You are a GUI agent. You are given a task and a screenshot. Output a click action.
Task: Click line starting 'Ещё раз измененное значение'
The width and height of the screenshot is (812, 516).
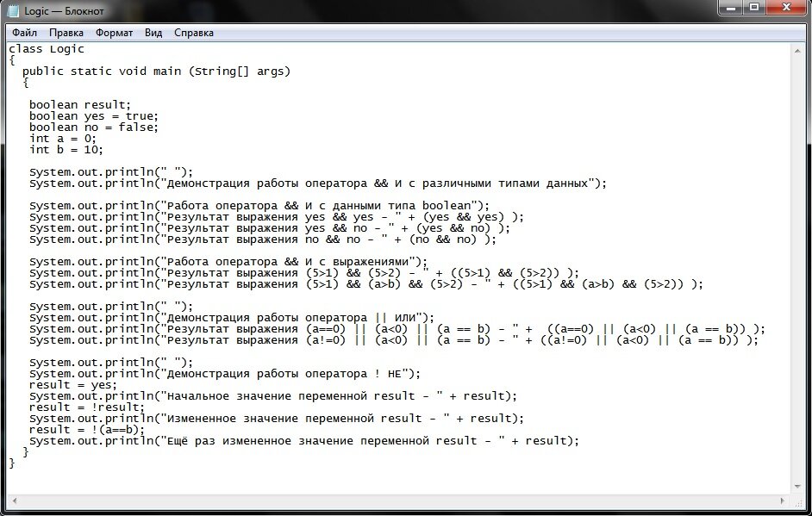pyautogui.click(x=304, y=441)
